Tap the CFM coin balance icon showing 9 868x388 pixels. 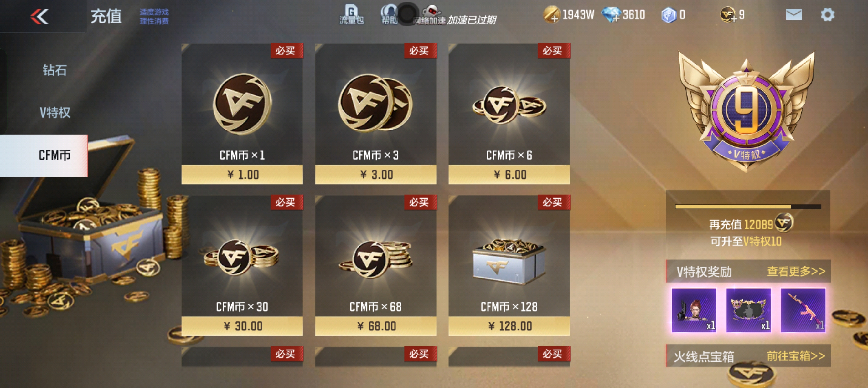(727, 15)
